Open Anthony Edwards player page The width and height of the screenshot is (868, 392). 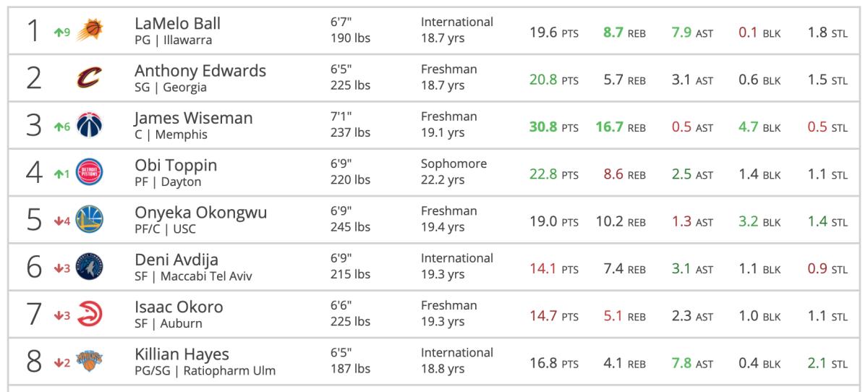coord(200,71)
